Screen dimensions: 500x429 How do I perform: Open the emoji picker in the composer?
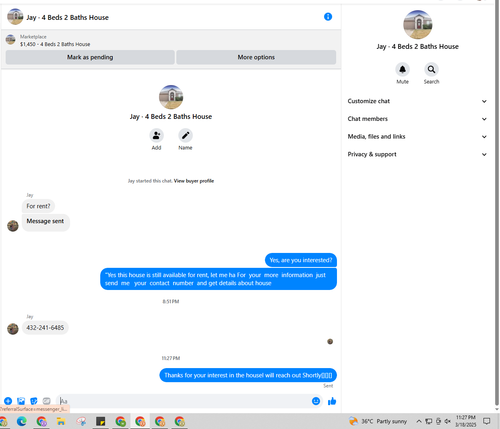pyautogui.click(x=316, y=401)
